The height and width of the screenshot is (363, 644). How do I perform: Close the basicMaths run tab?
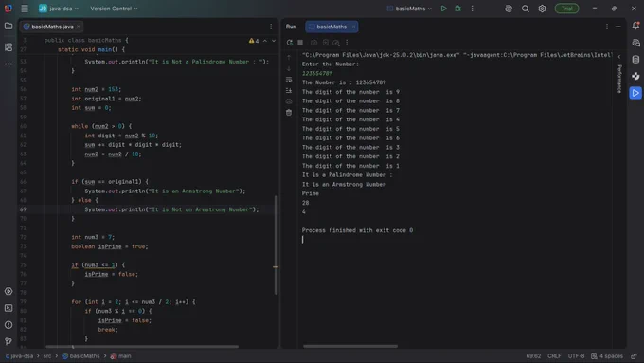(x=353, y=27)
